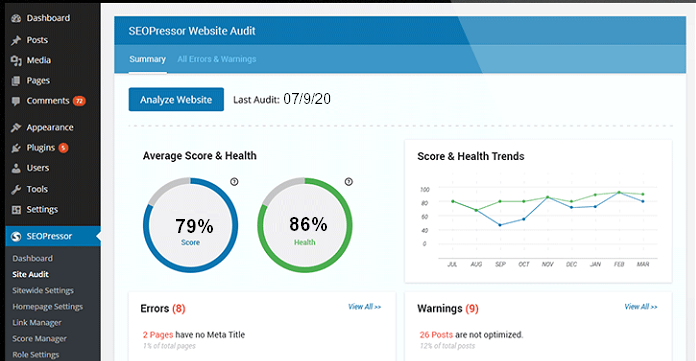Show help tooltip beside Health circle

tap(348, 182)
